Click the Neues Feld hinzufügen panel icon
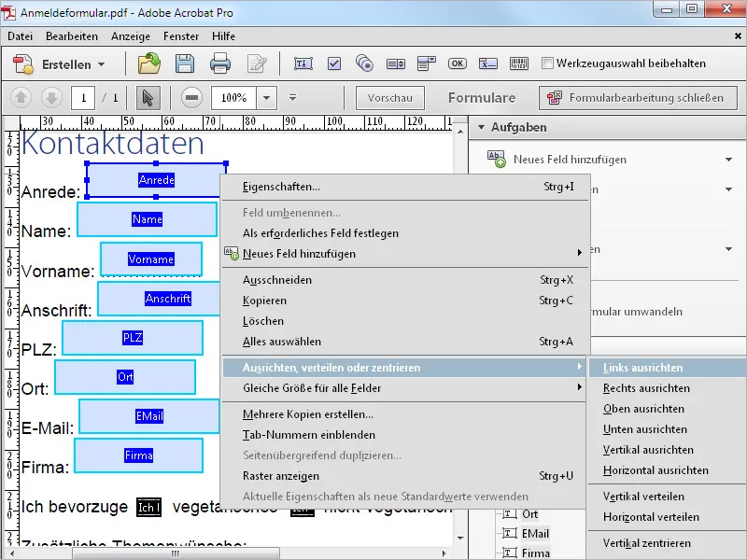This screenshot has width=747, height=560. coord(496,159)
